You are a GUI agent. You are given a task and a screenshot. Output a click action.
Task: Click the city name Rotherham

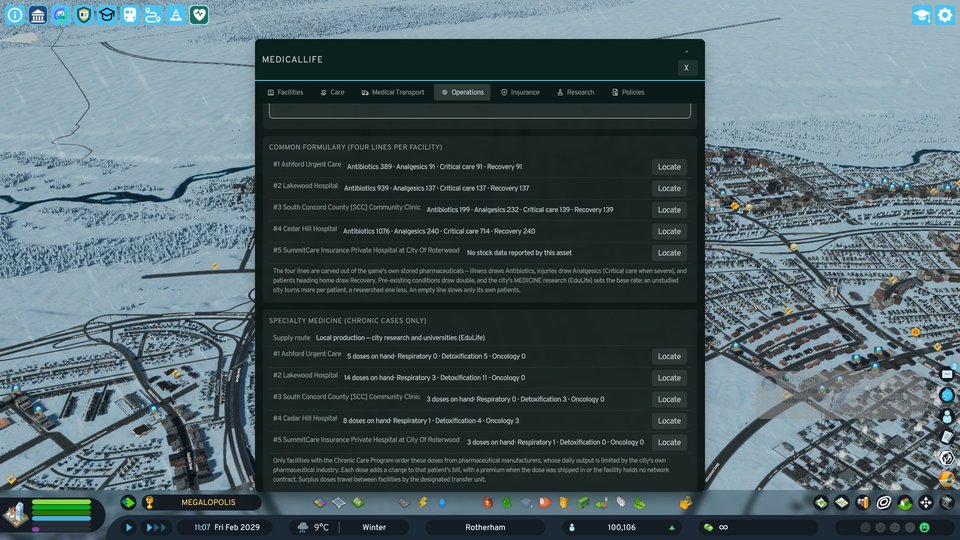[x=485, y=527]
